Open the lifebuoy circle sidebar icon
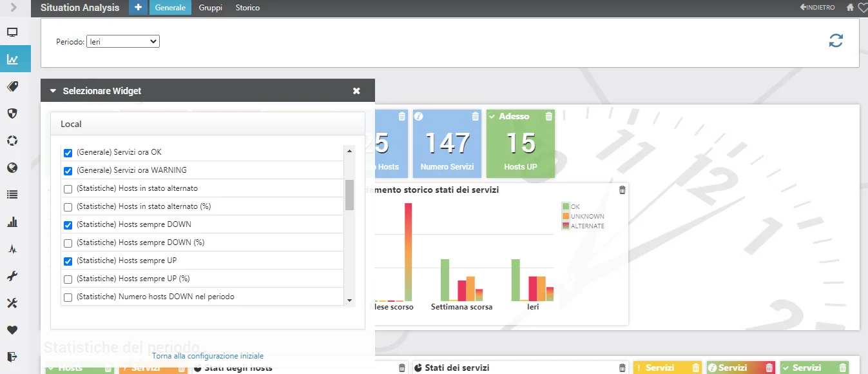 (x=12, y=141)
